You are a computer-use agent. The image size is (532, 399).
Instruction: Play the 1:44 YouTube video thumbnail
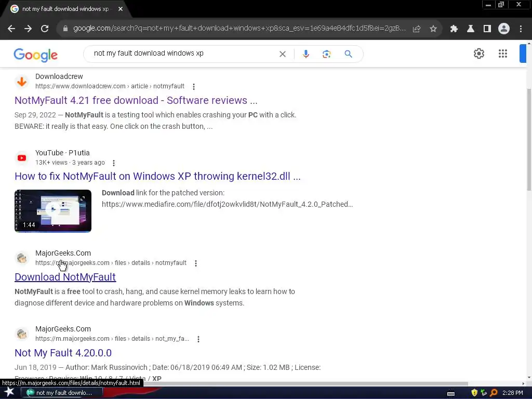(53, 211)
